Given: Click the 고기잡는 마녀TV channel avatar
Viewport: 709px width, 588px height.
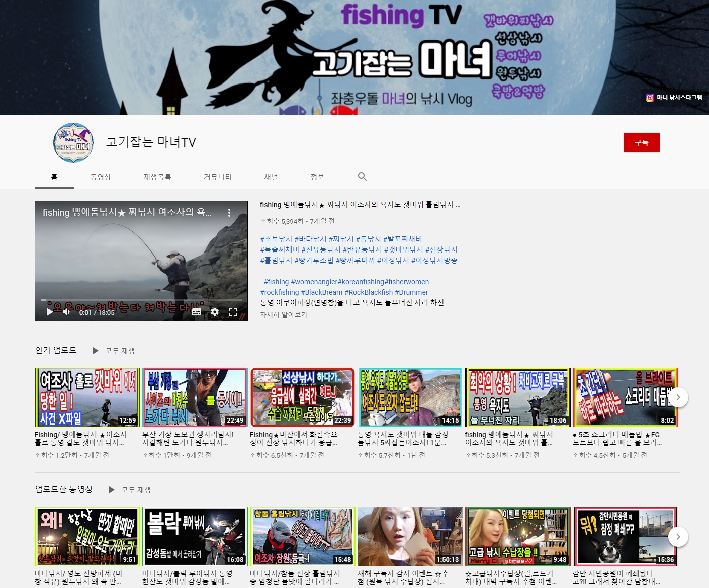Looking at the screenshot, I should click(x=73, y=143).
